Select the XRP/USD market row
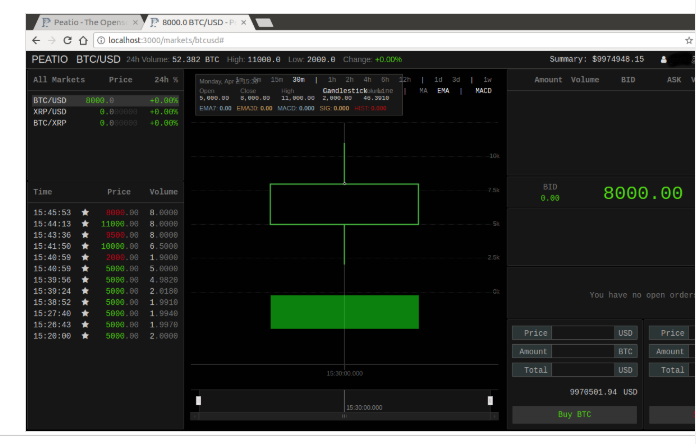 [x=106, y=111]
